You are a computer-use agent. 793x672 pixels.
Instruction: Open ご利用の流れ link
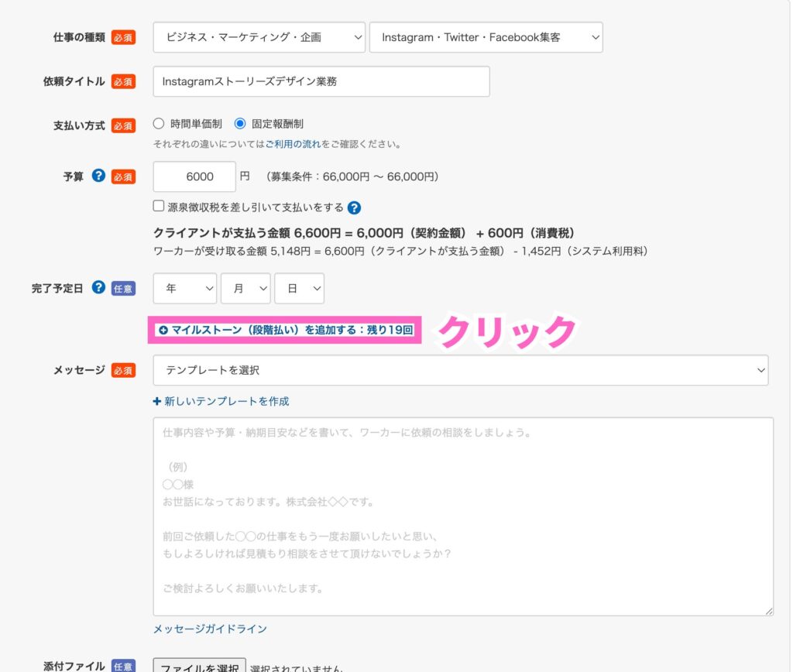click(294, 144)
